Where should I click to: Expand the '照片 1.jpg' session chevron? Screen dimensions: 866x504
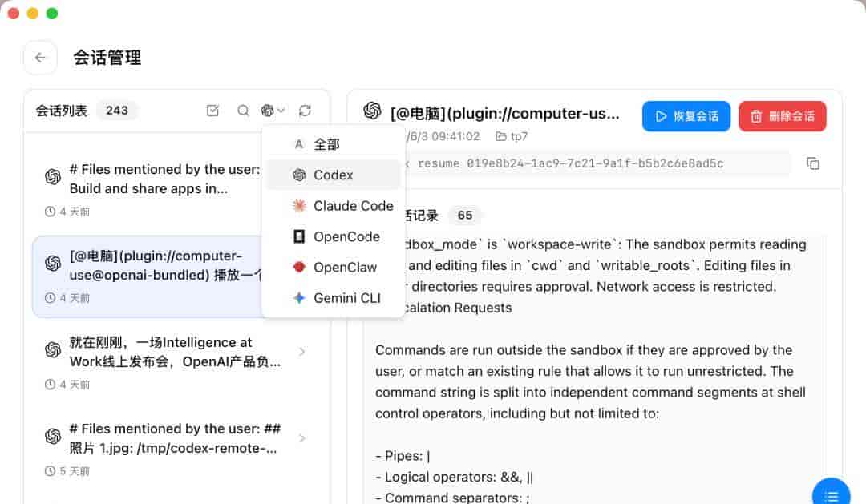coord(302,438)
